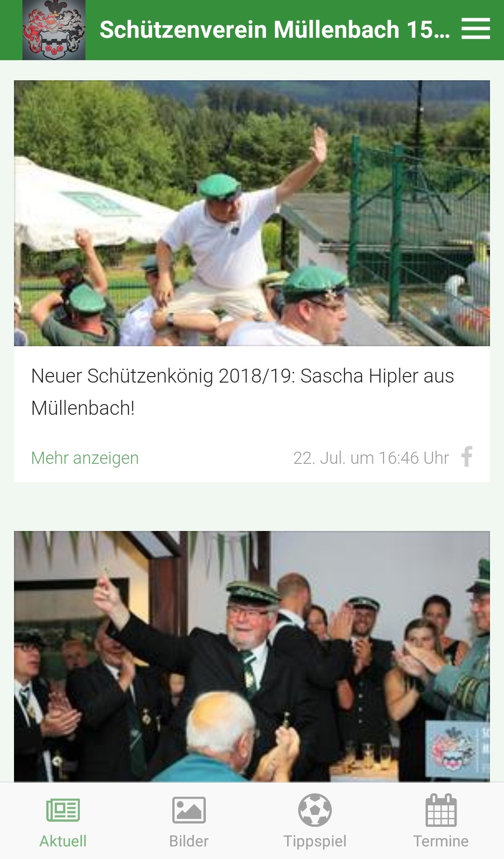This screenshot has height=859, width=504.
Task: Tap the club coat of arms logo
Action: 54,30
